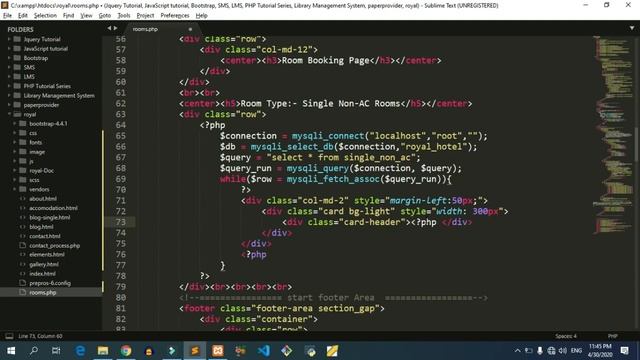Open the View menu

click(x=86, y=16)
